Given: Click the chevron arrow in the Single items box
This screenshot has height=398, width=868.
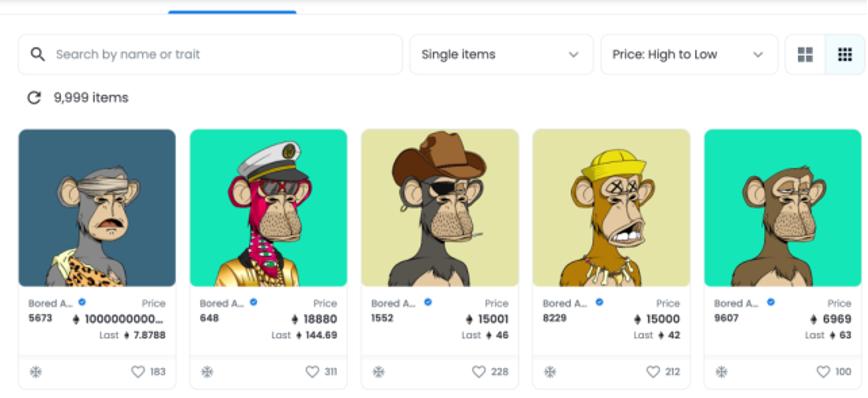Looking at the screenshot, I should (574, 55).
